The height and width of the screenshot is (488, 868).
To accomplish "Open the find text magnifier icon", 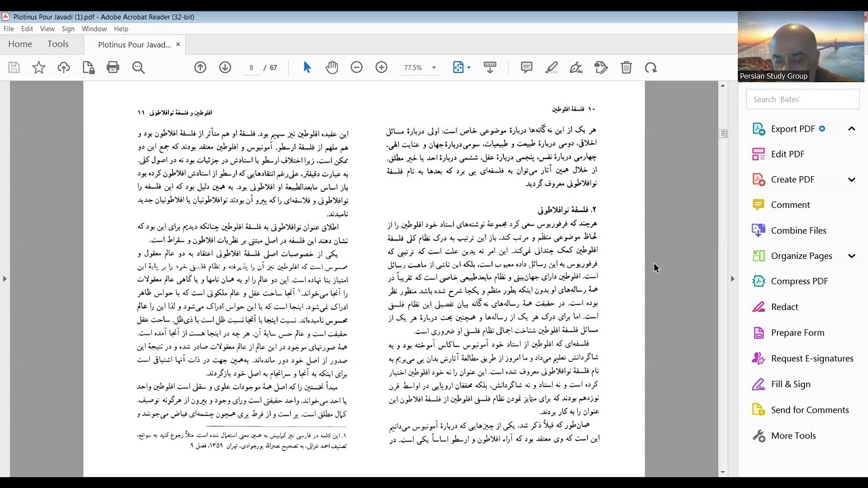I will click(138, 68).
